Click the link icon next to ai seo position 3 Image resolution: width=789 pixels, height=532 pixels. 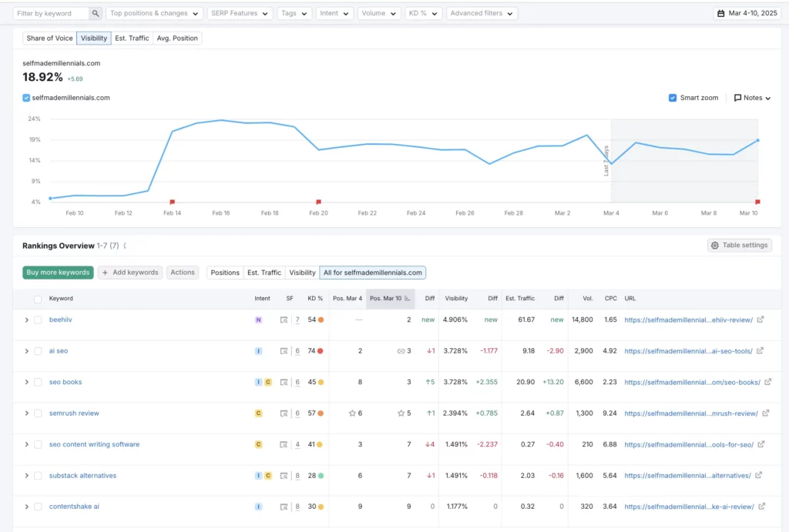[400, 351]
